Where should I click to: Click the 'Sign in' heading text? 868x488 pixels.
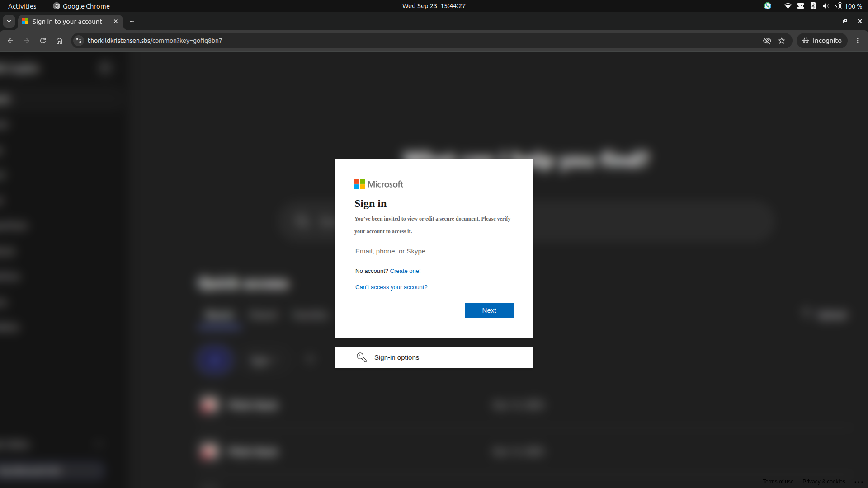point(370,204)
